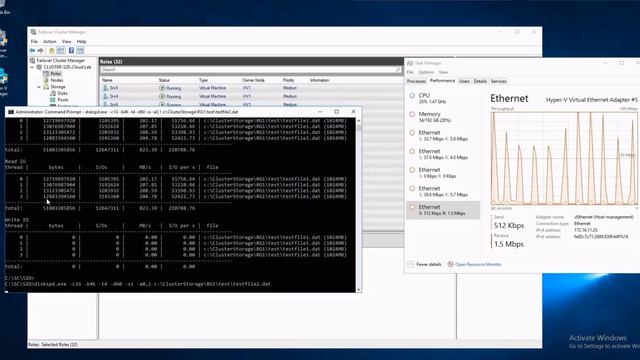Sort roles by the Priority column header

[289, 80]
